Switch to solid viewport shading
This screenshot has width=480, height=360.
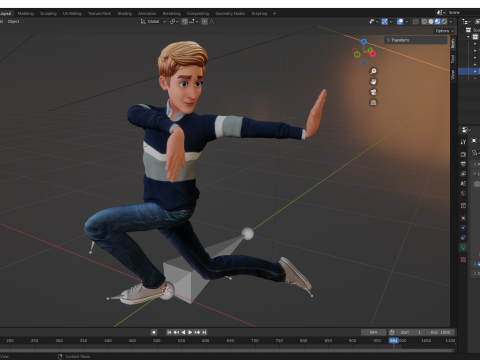pos(431,21)
